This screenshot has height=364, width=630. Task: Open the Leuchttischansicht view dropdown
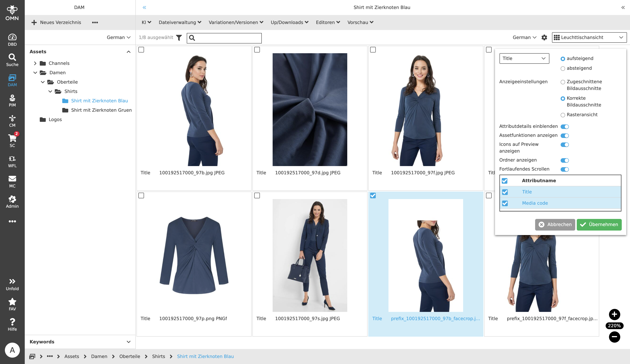pos(589,37)
